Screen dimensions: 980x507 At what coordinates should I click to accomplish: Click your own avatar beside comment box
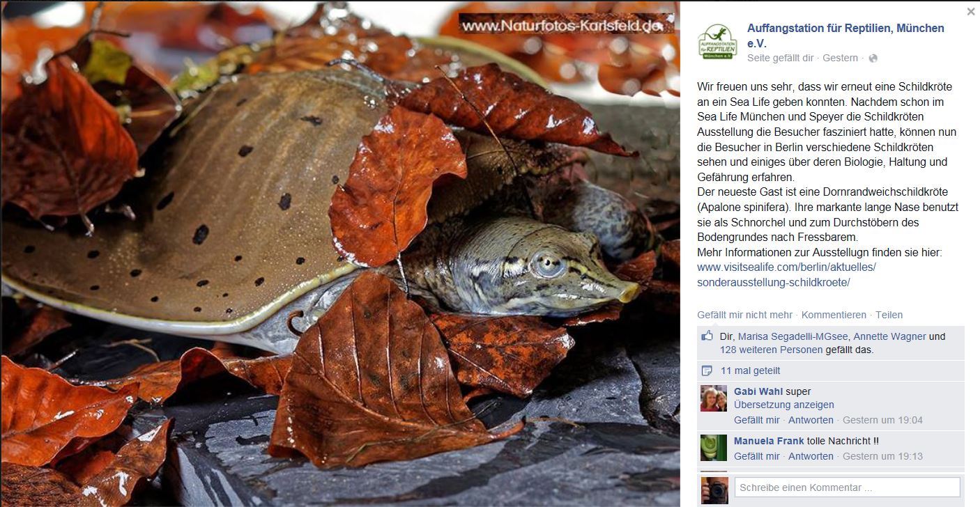(x=714, y=490)
